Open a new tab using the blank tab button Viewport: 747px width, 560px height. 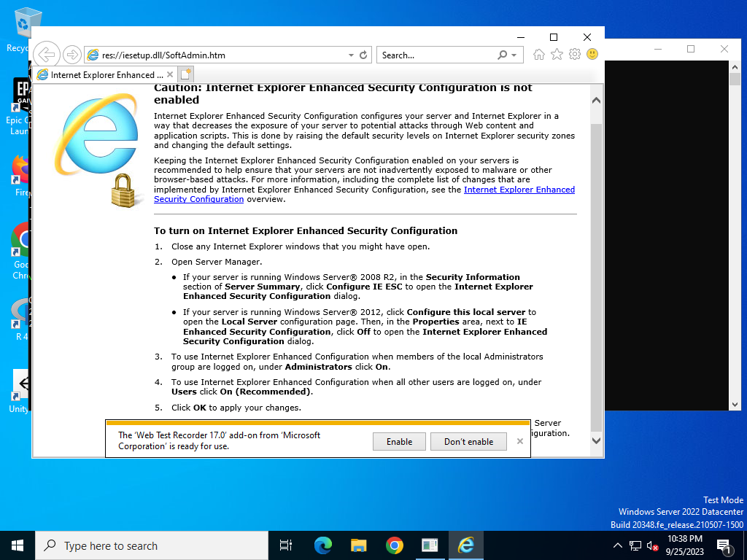185,75
